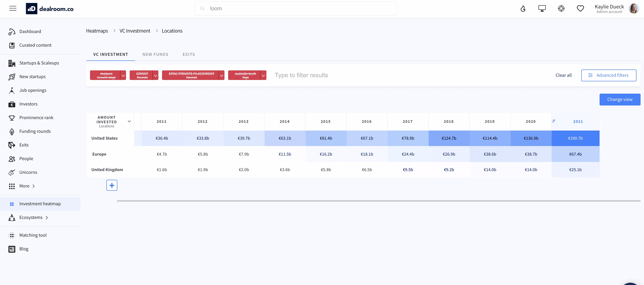The width and height of the screenshot is (644, 285).
Task: Open Advanced filters
Action: 608,75
